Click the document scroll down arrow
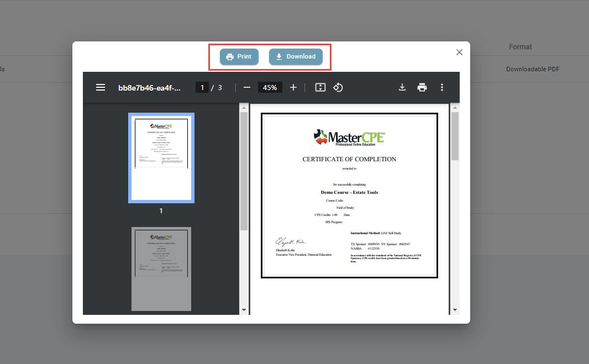This screenshot has height=364, width=589. tap(455, 310)
